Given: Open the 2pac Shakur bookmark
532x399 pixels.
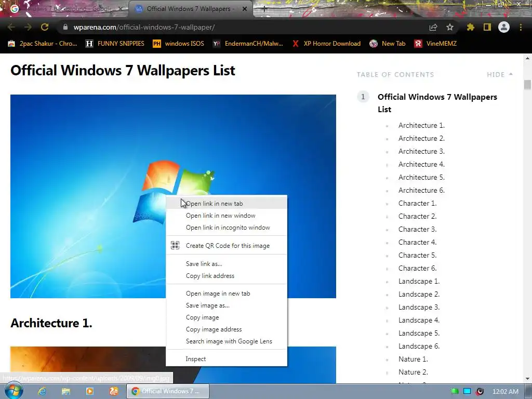Looking at the screenshot, I should pyautogui.click(x=43, y=44).
